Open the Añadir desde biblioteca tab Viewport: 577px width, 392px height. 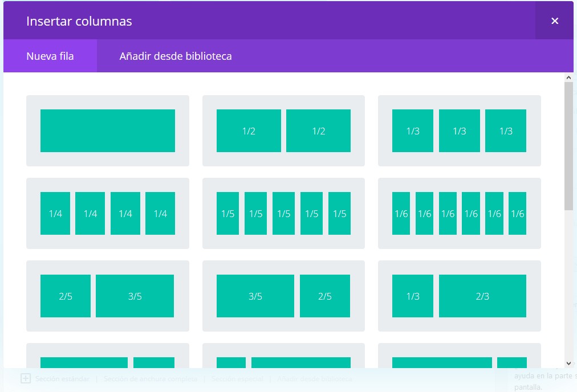176,56
